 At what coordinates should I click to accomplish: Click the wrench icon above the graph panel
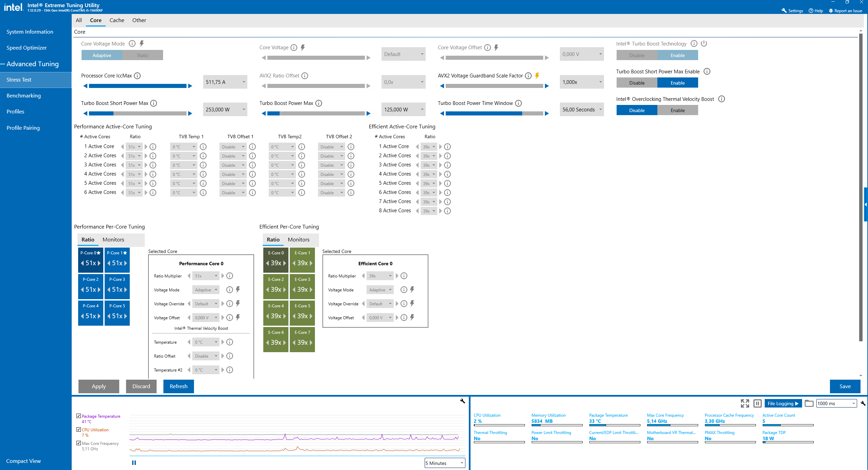click(462, 401)
